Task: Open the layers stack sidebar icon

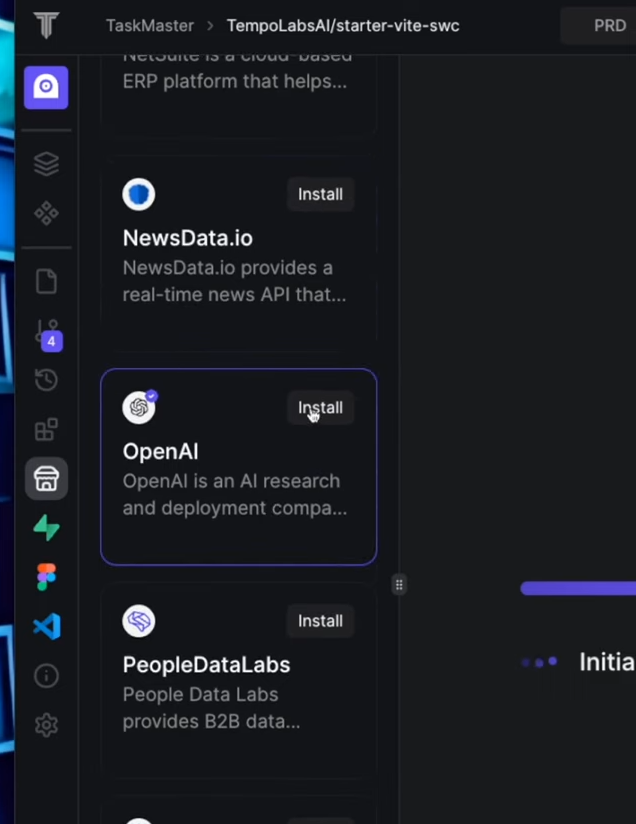Action: coord(46,164)
